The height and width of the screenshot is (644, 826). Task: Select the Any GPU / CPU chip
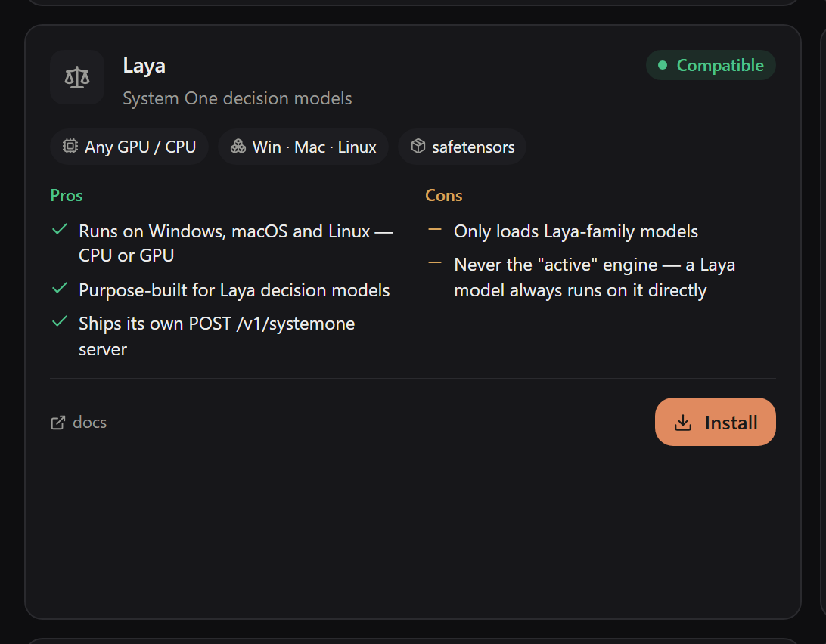pos(129,147)
